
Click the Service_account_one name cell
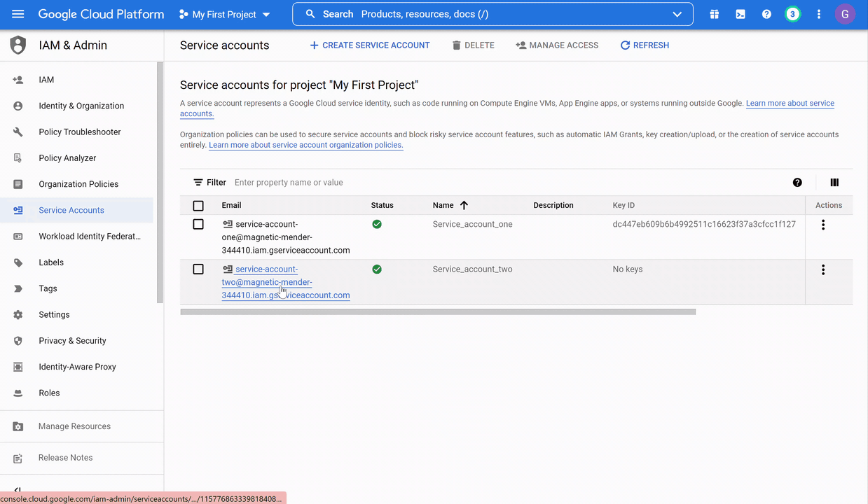pos(472,224)
